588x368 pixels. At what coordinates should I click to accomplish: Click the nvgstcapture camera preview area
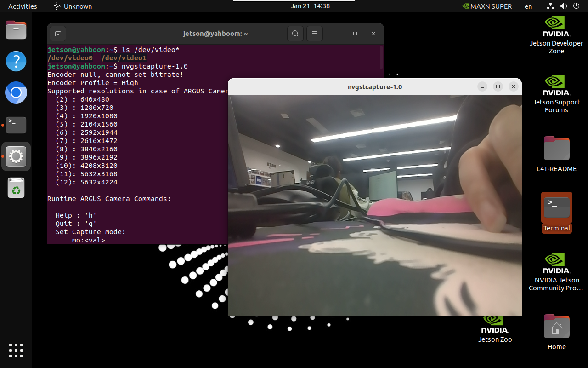pyautogui.click(x=375, y=206)
